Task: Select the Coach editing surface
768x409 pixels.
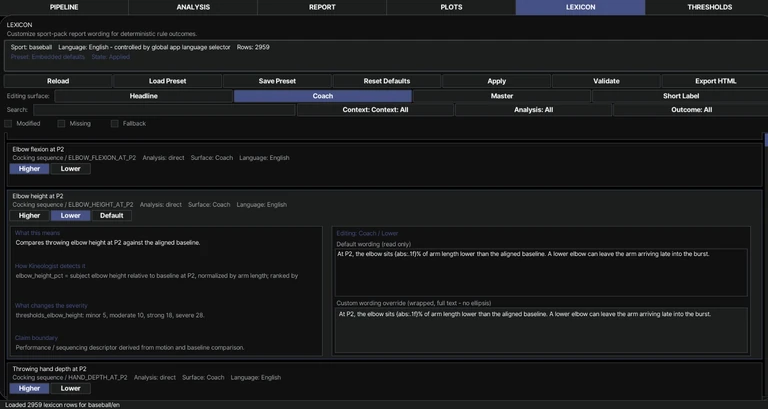Action: tap(323, 96)
